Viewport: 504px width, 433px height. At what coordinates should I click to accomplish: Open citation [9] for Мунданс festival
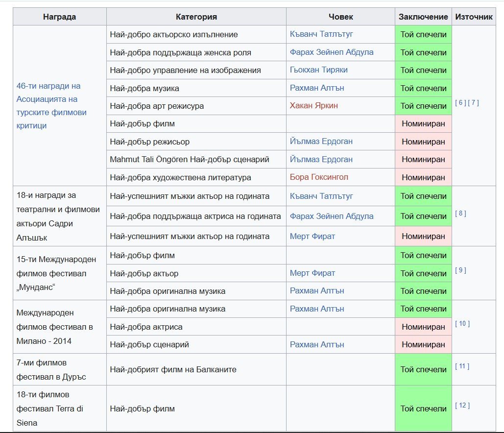(x=460, y=270)
